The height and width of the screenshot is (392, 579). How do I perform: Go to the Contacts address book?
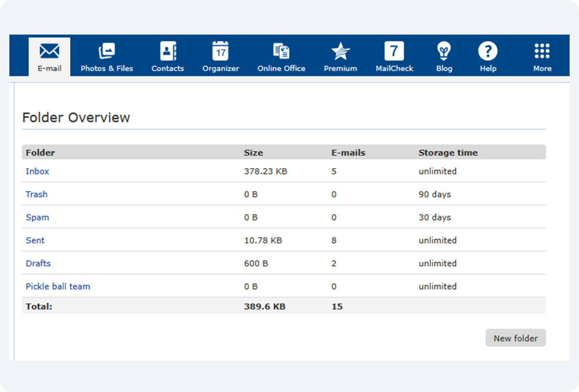(x=168, y=51)
